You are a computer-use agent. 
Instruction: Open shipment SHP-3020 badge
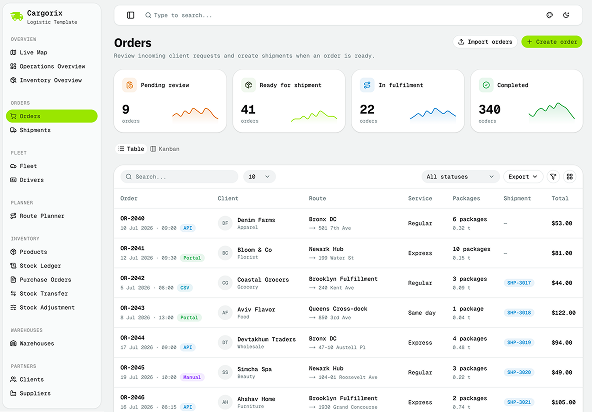519,372
